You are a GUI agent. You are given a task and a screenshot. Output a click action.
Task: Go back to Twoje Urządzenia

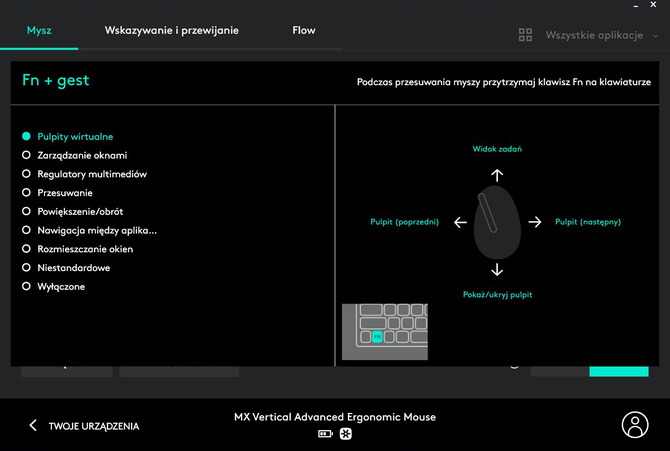click(x=94, y=426)
